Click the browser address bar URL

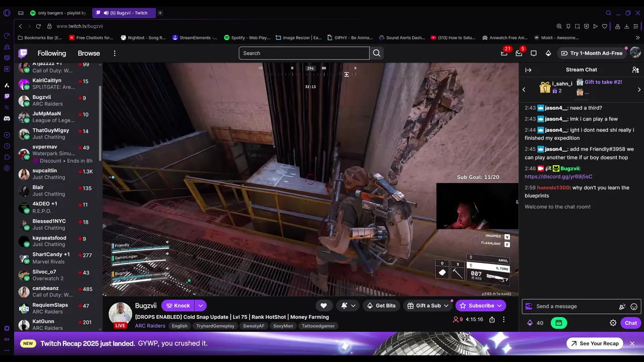coord(79,26)
